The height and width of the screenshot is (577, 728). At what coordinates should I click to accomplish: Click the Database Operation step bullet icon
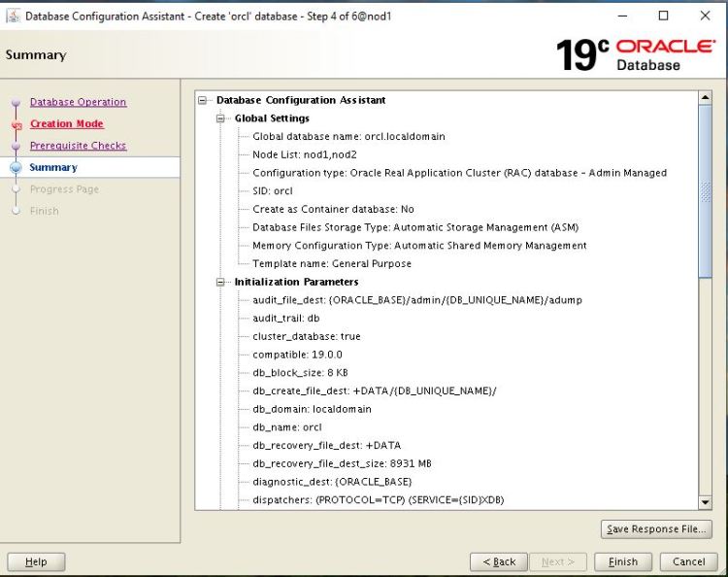pos(16,103)
